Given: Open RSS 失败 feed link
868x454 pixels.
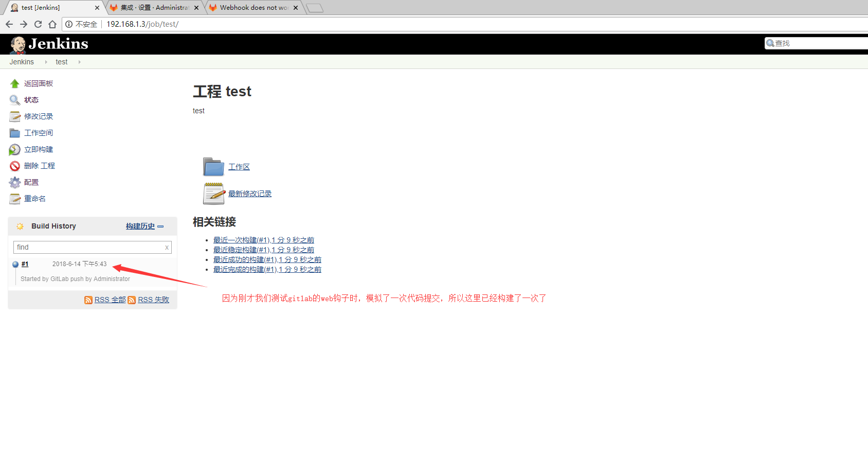Looking at the screenshot, I should [x=153, y=300].
